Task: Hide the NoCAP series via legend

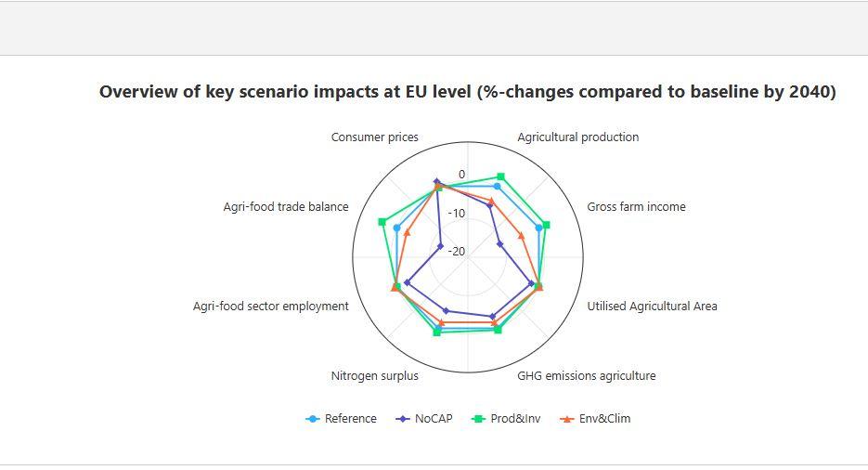Action: [424, 419]
